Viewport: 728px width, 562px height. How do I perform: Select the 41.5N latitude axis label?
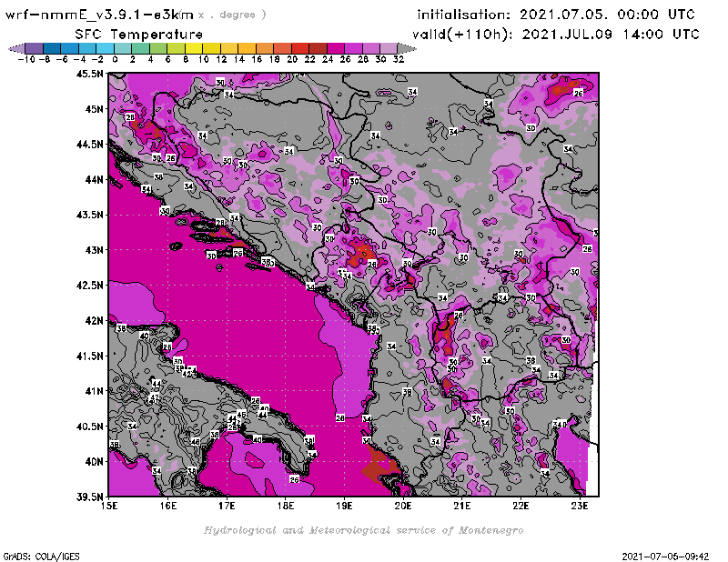pyautogui.click(x=89, y=356)
